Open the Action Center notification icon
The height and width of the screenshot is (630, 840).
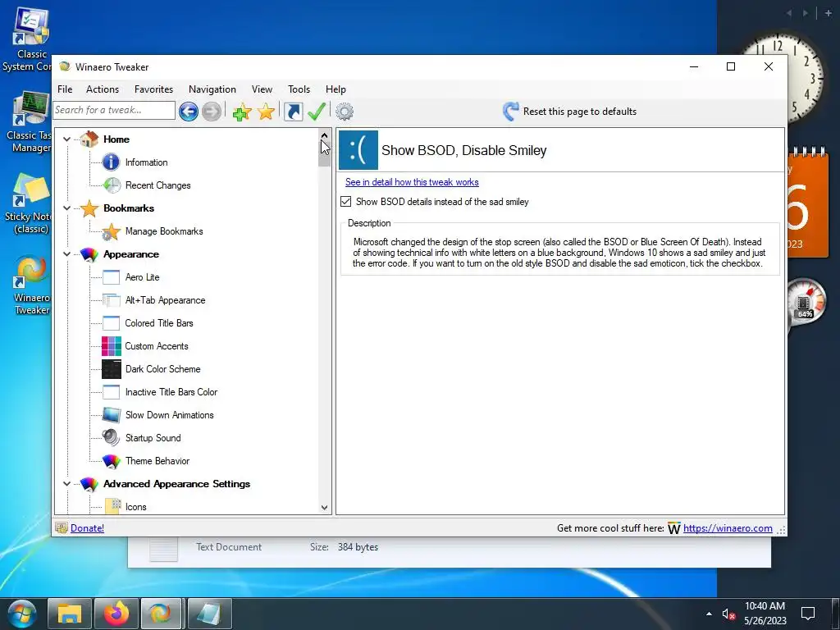[808, 614]
